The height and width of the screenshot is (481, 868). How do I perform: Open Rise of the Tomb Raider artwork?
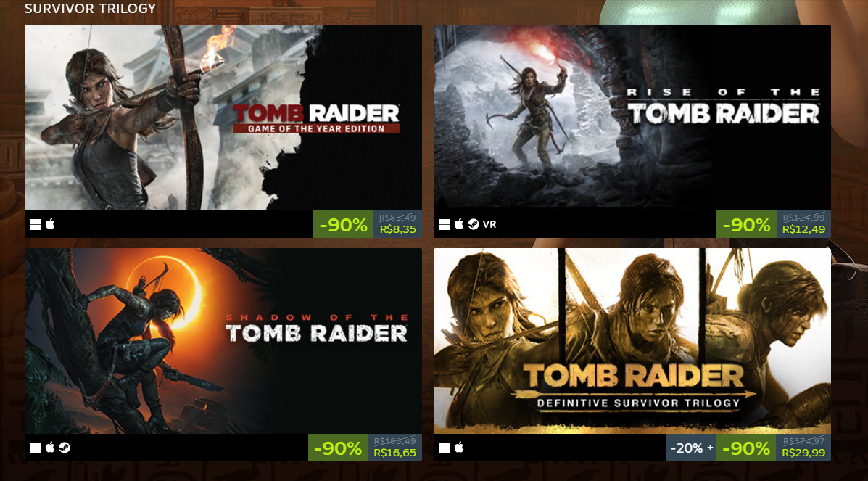coord(632,118)
